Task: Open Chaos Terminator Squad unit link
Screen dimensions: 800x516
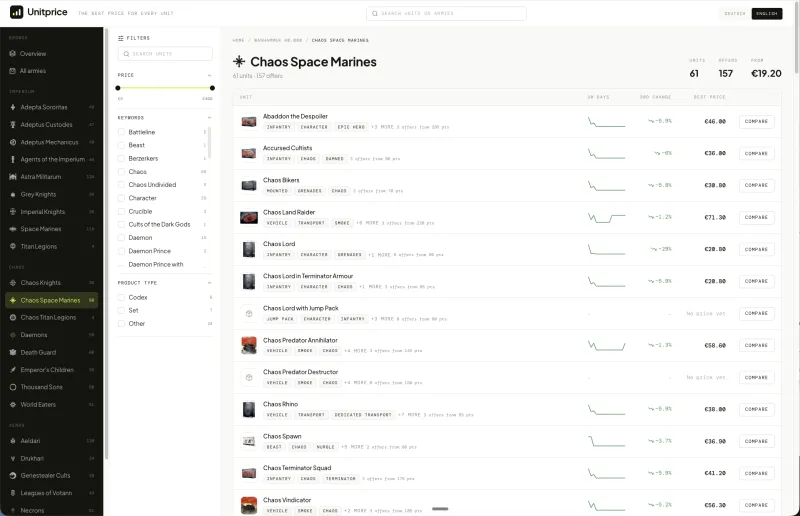Action: point(297,468)
